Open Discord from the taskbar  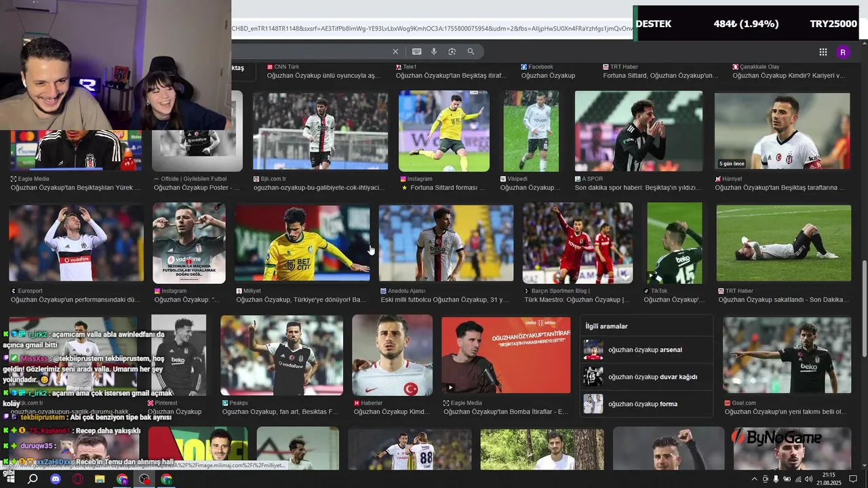[x=56, y=479]
